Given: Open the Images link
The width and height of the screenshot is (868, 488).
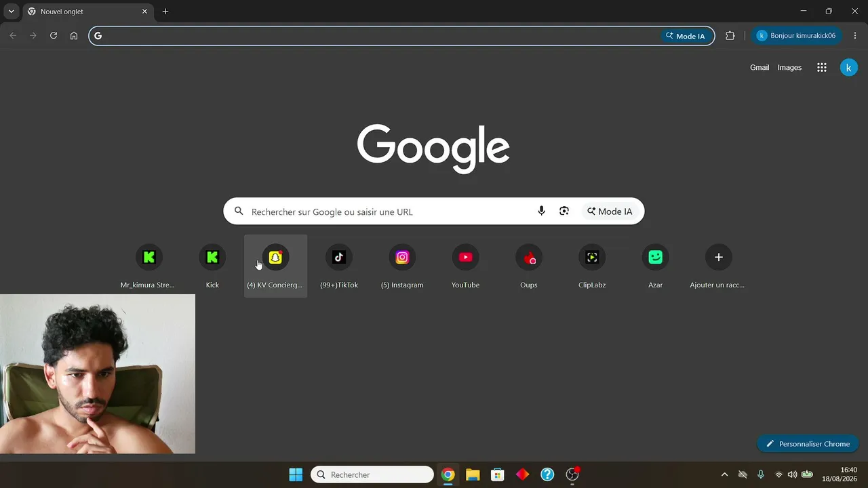Looking at the screenshot, I should [x=789, y=68].
